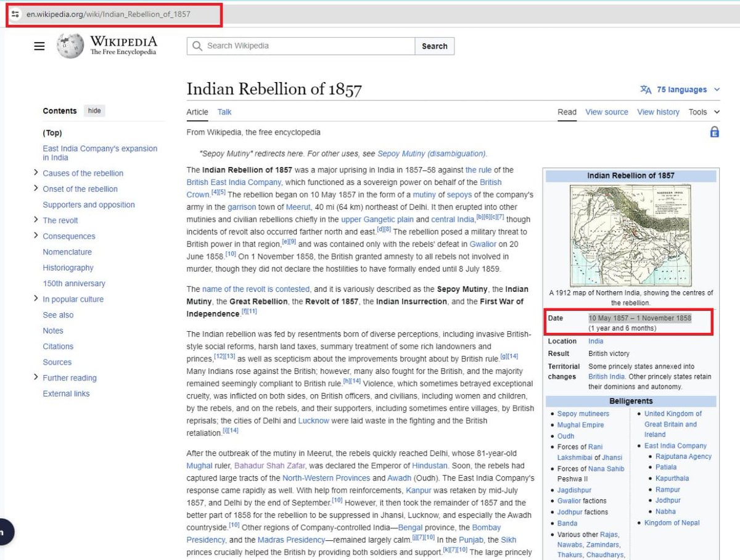The image size is (740, 560).
Task: Open Sepoy Mutiny (disambiguation) link
Action: click(432, 154)
